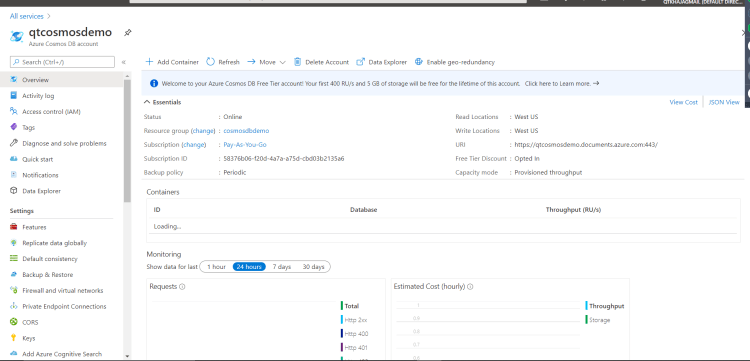Click the Enable geo-redundancy button label
The width and height of the screenshot is (750, 361).
tap(461, 62)
